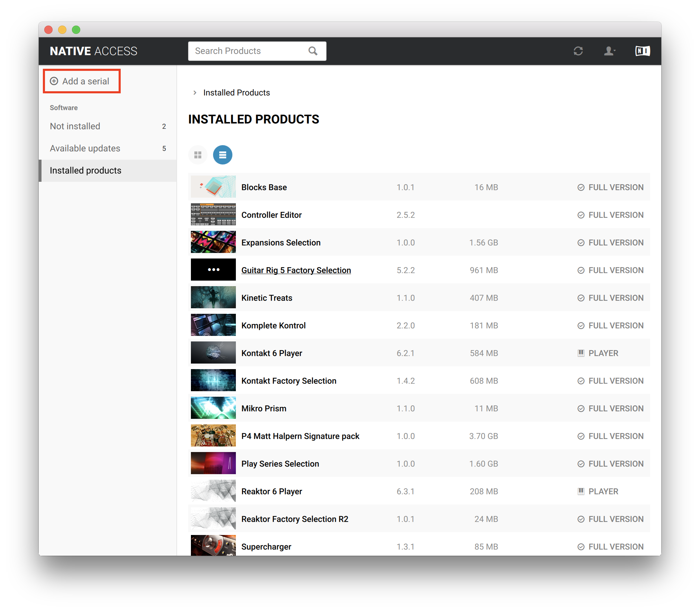The image size is (700, 611).
Task: Click the Guitar Rig thumbnail with three dots
Action: click(213, 270)
